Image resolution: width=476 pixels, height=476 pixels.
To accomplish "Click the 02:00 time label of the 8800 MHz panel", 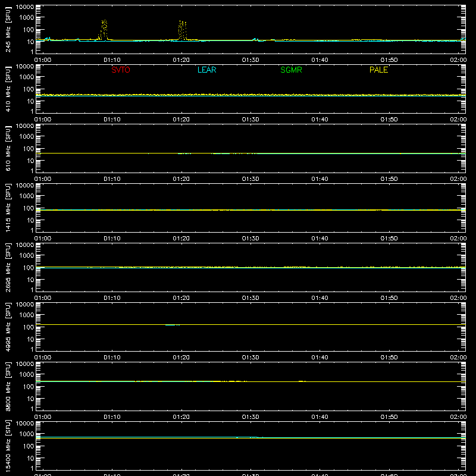I will [458, 417].
